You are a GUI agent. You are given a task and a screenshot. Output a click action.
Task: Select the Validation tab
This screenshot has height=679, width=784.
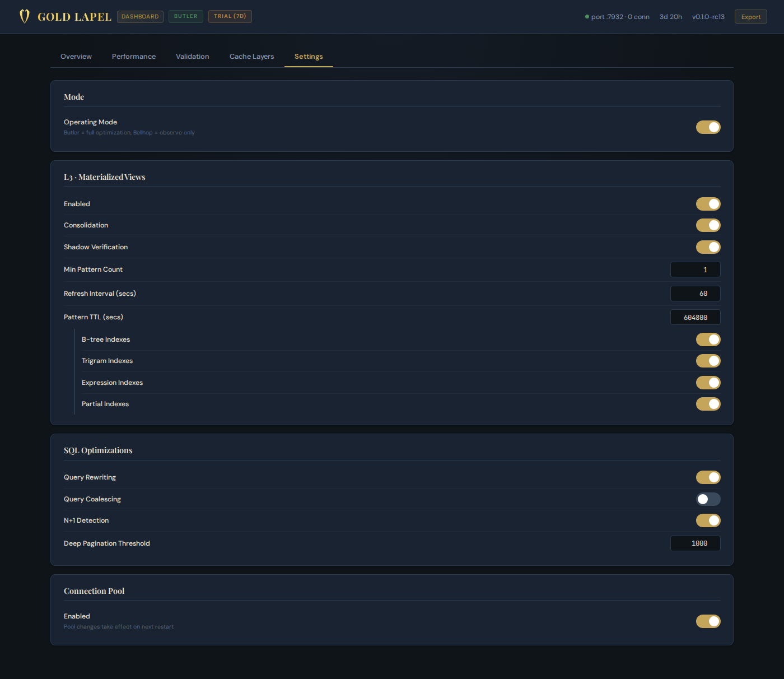pos(192,56)
